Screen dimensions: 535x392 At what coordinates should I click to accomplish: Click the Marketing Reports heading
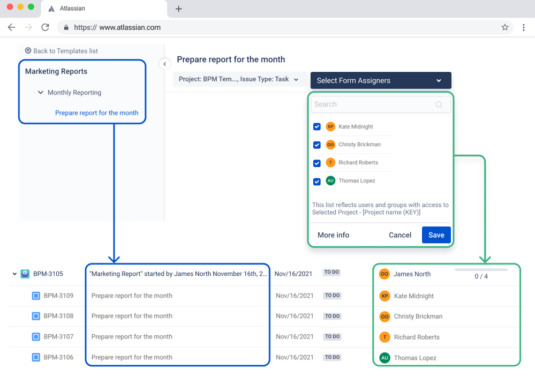point(56,72)
